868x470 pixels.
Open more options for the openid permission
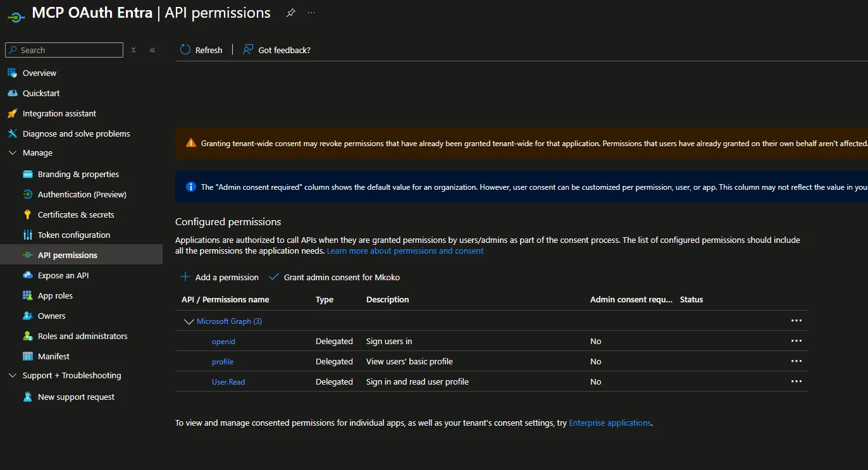797,341
